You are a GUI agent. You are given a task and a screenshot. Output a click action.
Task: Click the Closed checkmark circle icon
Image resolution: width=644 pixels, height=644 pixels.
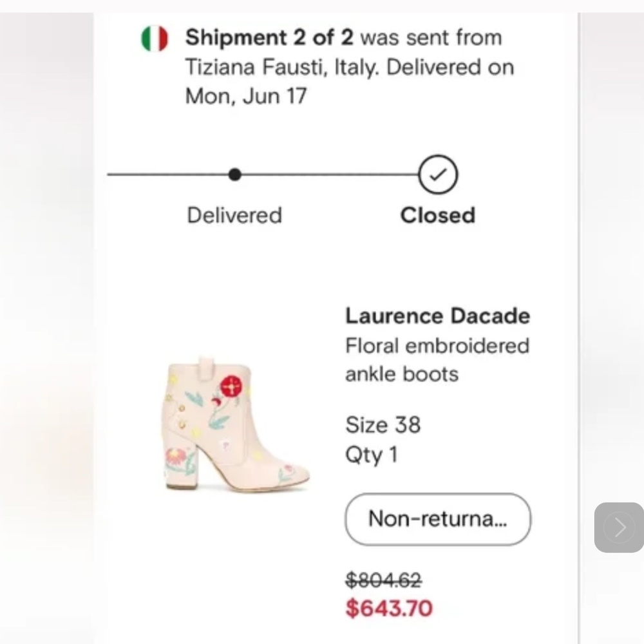tap(438, 175)
